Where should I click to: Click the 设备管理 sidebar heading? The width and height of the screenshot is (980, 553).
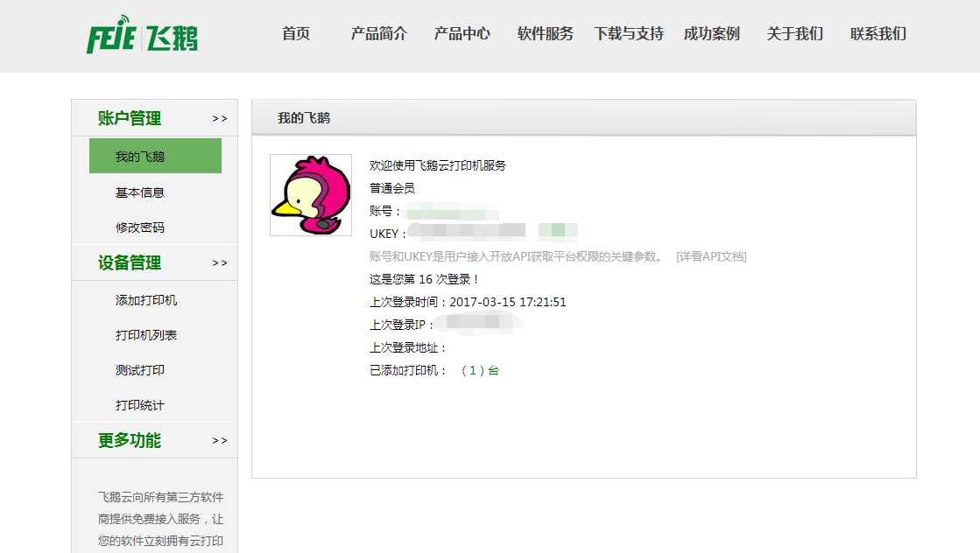tap(130, 262)
